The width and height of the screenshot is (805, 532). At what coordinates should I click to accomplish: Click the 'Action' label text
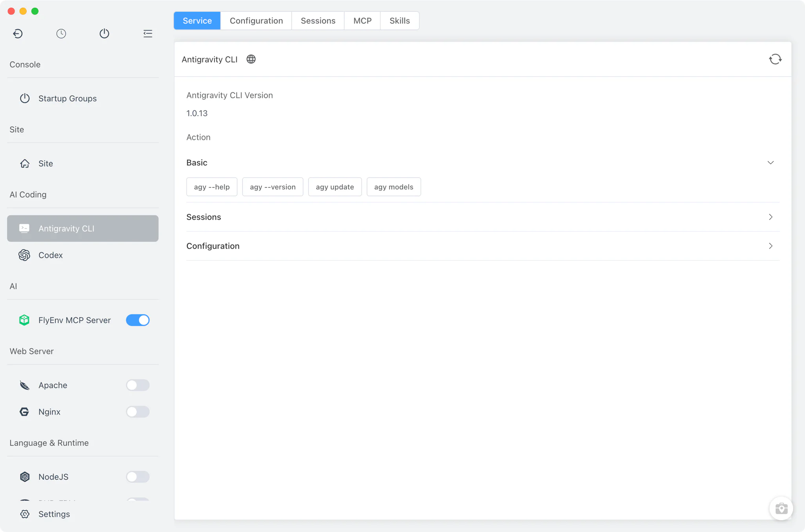198,137
